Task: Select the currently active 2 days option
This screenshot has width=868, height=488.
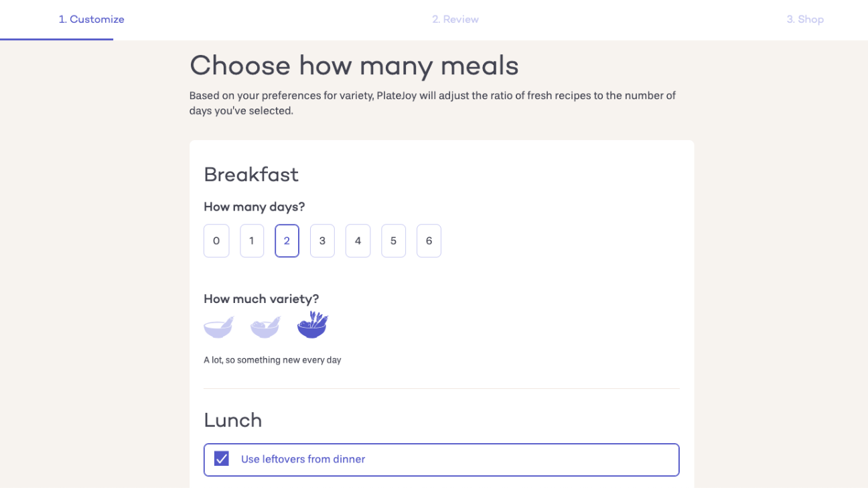Action: pyautogui.click(x=287, y=241)
